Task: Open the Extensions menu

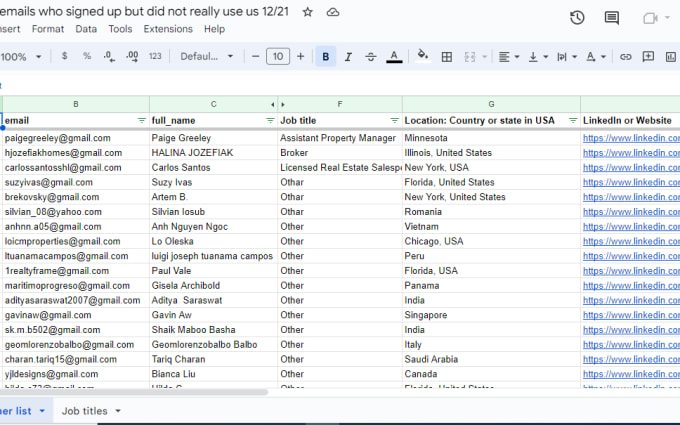Action: pyautogui.click(x=168, y=29)
